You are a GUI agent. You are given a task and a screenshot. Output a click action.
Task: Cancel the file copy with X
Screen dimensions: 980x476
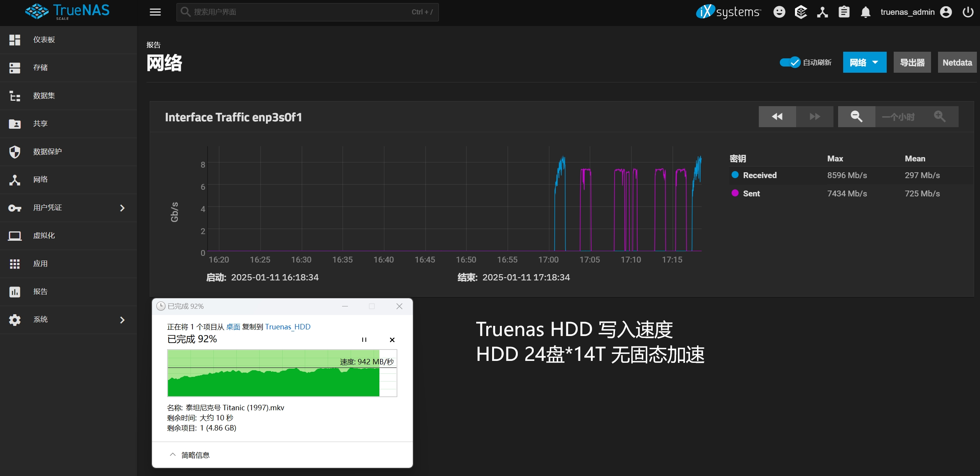pyautogui.click(x=392, y=339)
